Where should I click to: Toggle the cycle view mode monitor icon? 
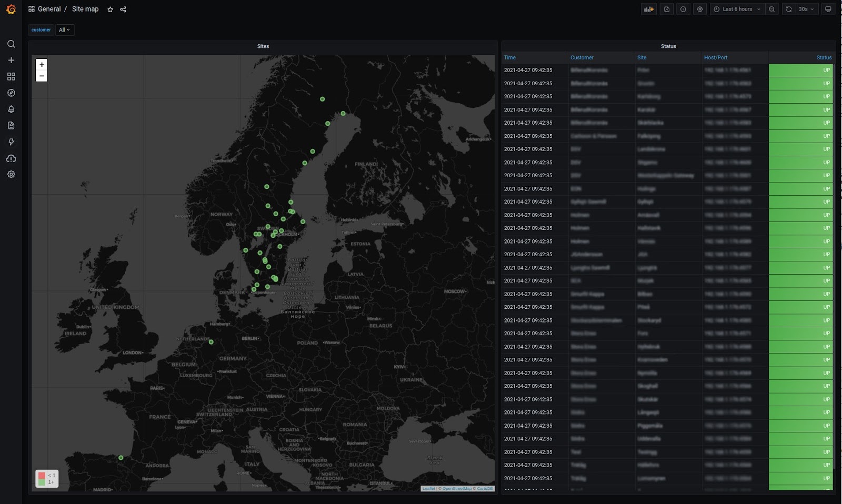point(828,9)
